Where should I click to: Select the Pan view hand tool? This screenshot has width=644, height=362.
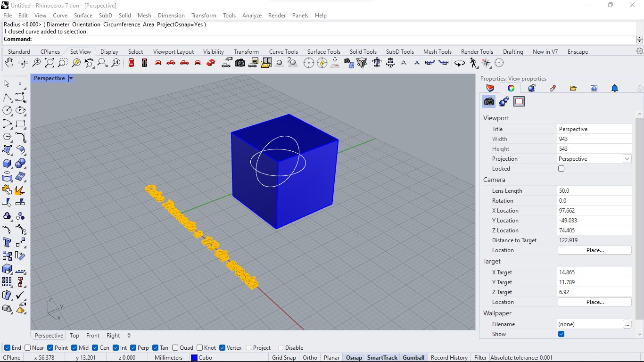pyautogui.click(x=9, y=63)
